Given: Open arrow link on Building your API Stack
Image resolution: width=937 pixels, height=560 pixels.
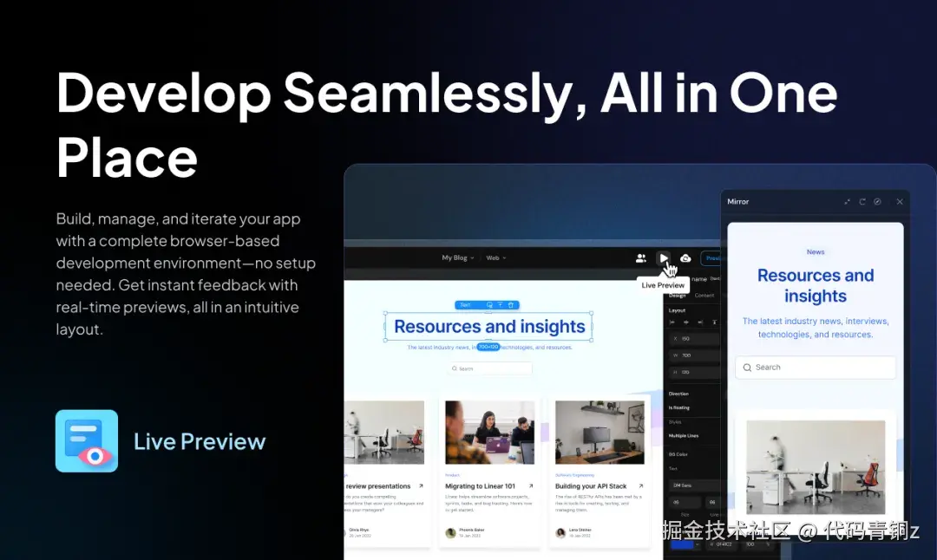Looking at the screenshot, I should pos(640,486).
